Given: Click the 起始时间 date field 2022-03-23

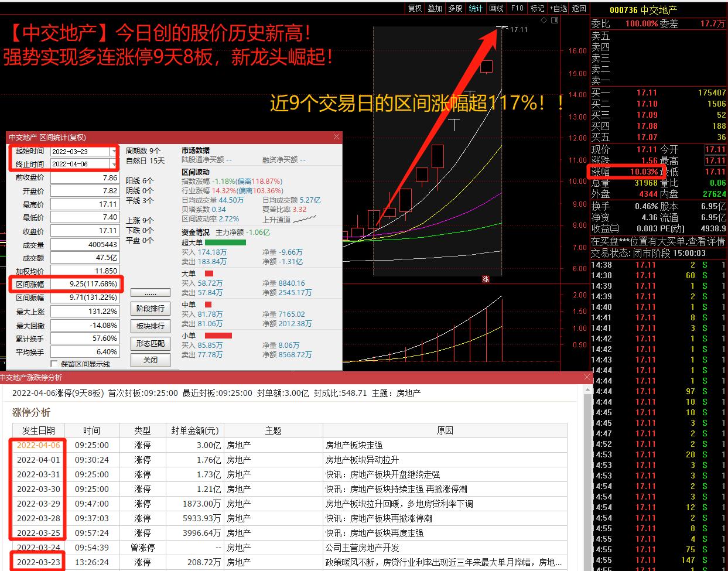Looking at the screenshot, I should [80, 151].
